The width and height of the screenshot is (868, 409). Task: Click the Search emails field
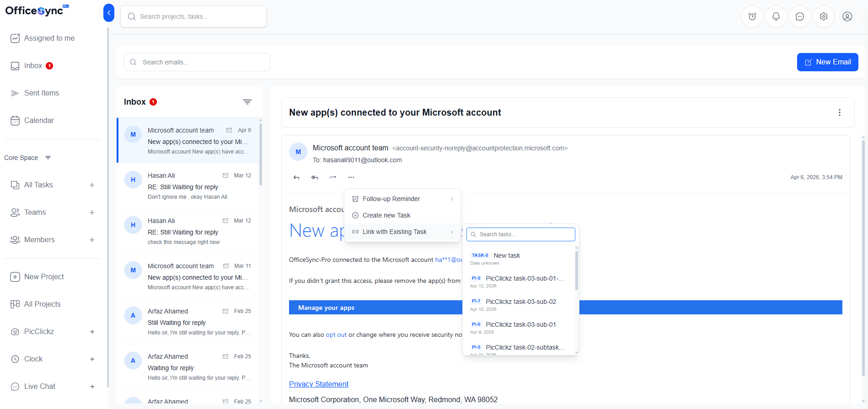pos(197,62)
